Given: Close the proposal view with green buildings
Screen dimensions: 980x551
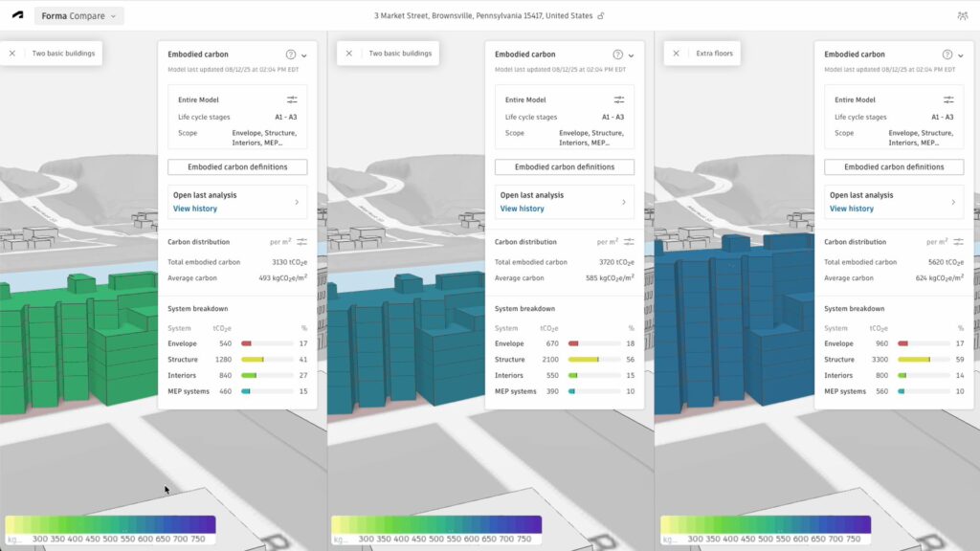Looking at the screenshot, I should coord(12,54).
